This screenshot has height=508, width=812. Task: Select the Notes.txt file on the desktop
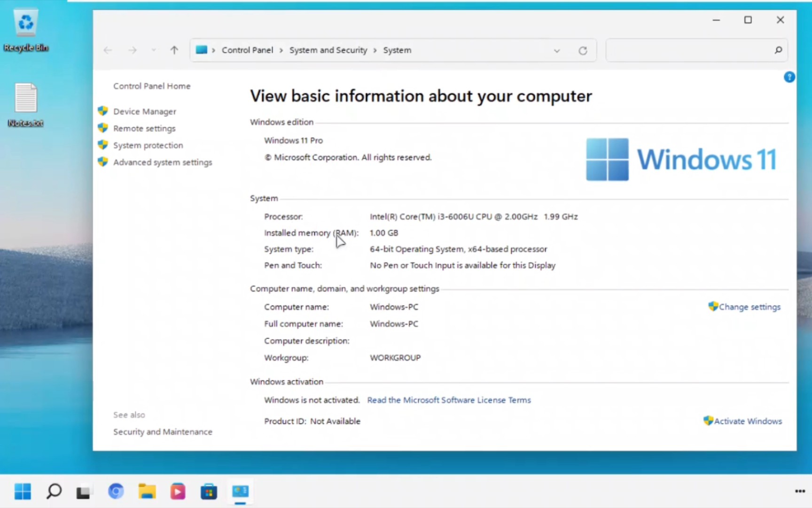(26, 105)
